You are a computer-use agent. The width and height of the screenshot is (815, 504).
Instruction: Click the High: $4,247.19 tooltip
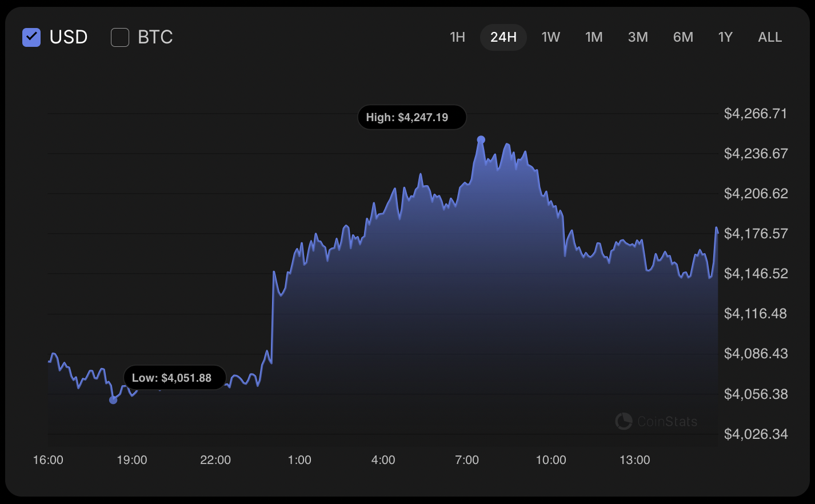(412, 117)
